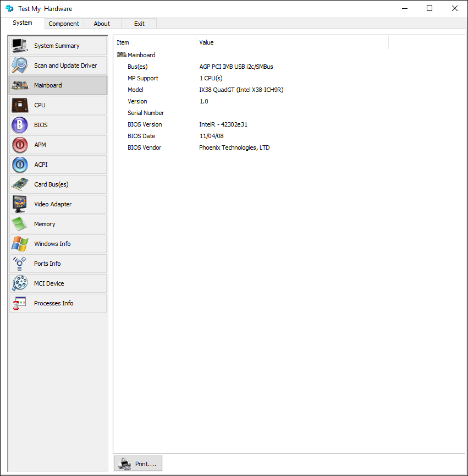This screenshot has height=476, width=468.
Task: Click value 1 CPU(s)
Action: 211,78
